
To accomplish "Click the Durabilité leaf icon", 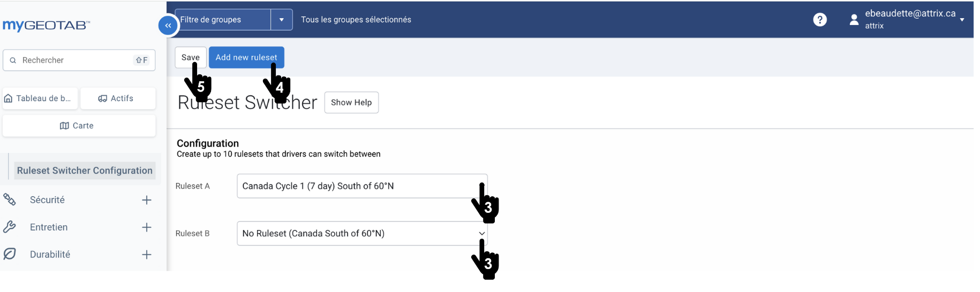I will [x=10, y=254].
